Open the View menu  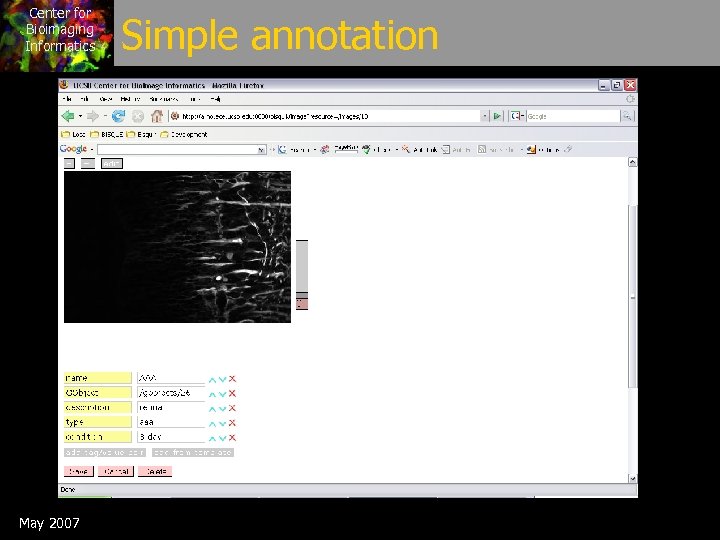[x=105, y=99]
